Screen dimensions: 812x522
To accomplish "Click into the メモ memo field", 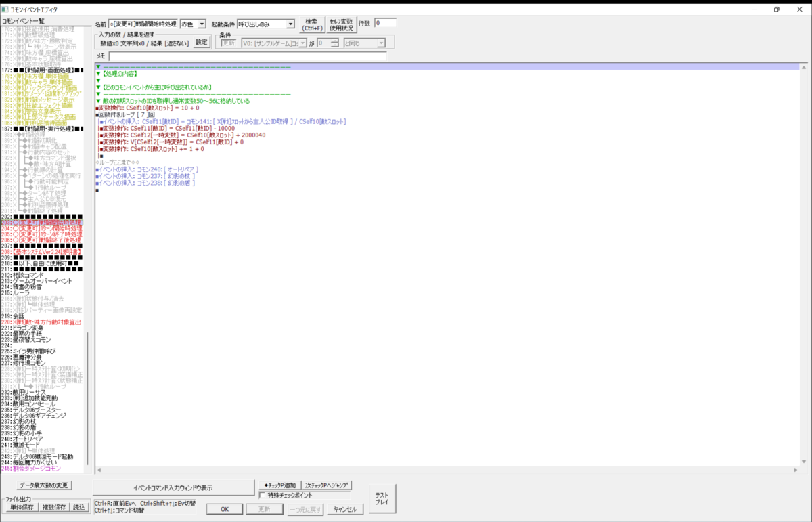I will pyautogui.click(x=248, y=56).
